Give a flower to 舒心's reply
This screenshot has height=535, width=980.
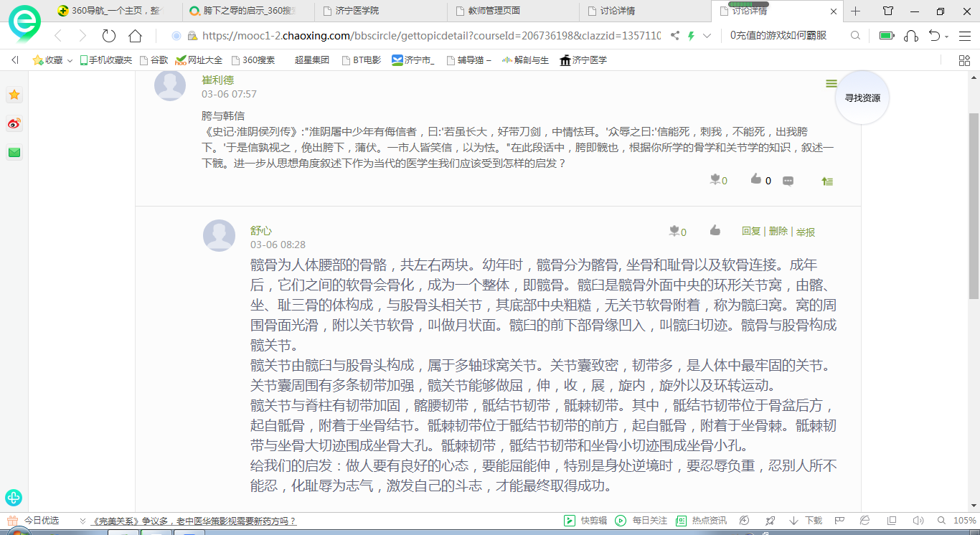[674, 231]
